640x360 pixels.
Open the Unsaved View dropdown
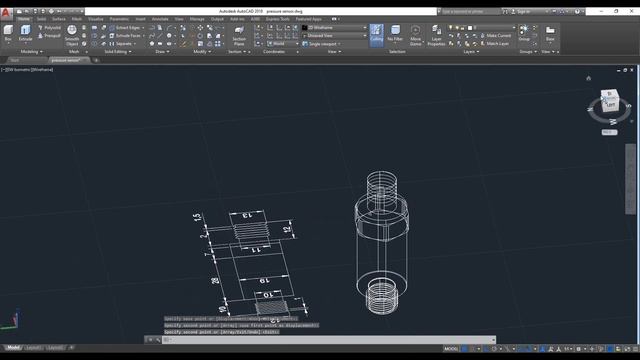(x=334, y=36)
